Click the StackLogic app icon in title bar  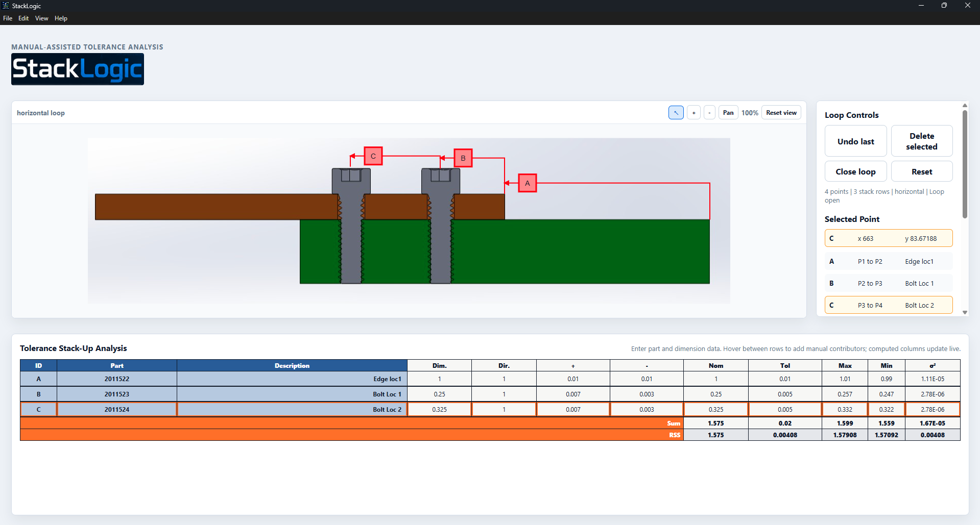coord(6,6)
